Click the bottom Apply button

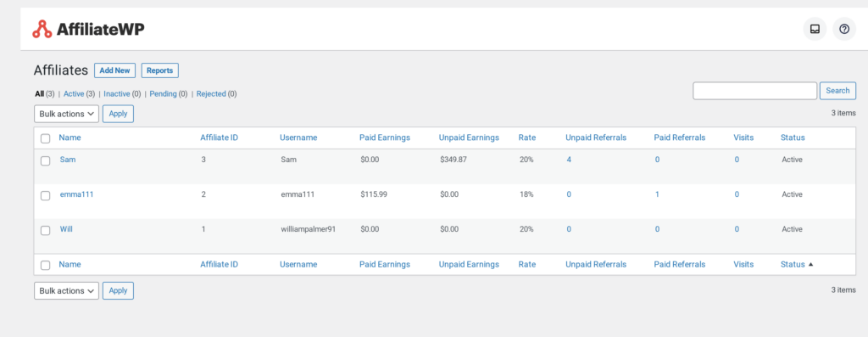pyautogui.click(x=118, y=290)
